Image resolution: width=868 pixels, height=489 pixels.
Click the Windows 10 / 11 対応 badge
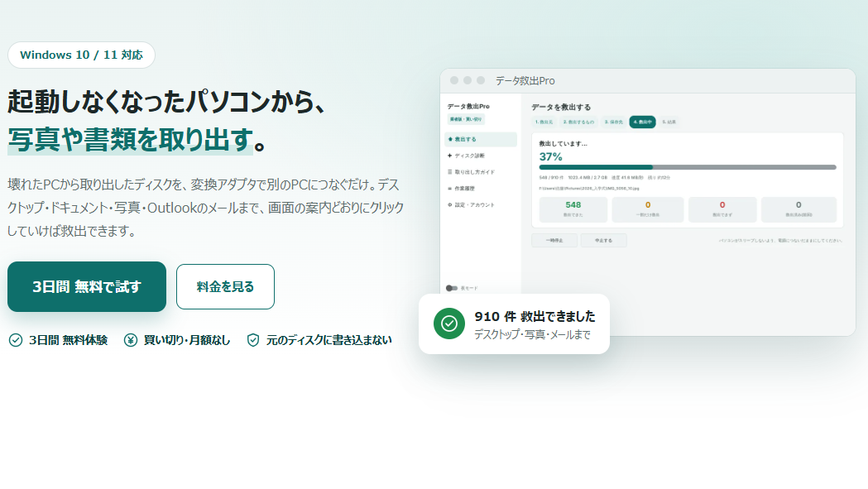(81, 55)
